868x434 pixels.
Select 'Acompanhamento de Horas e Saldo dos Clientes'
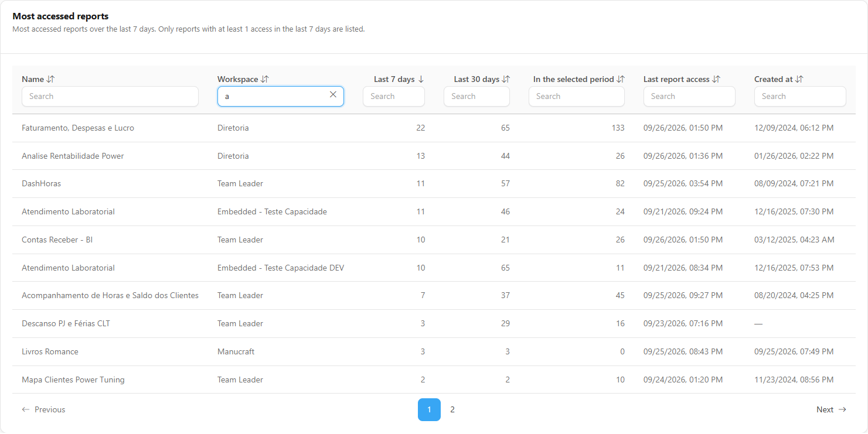(x=110, y=295)
